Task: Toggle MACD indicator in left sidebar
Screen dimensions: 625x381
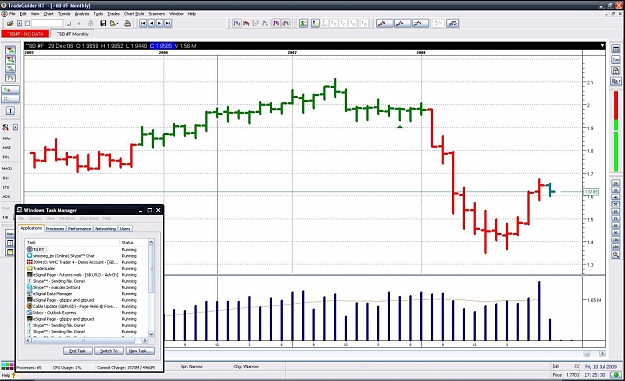Action: [x=7, y=169]
